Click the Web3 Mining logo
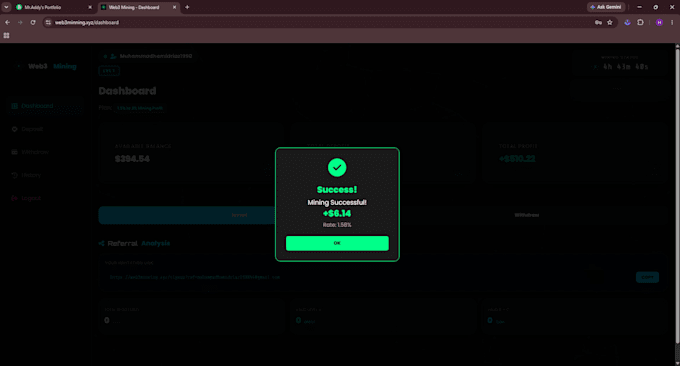Viewport: 680px width, 366px height. [x=47, y=66]
